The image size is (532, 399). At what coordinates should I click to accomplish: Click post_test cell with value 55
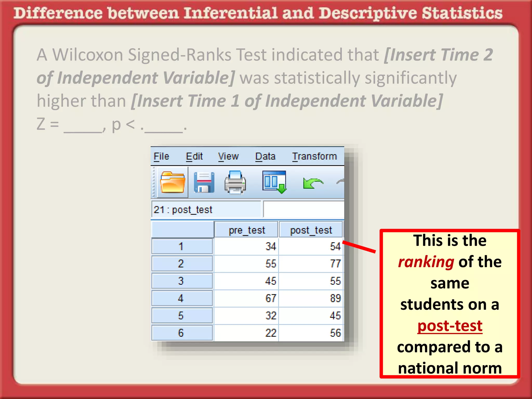pos(311,281)
